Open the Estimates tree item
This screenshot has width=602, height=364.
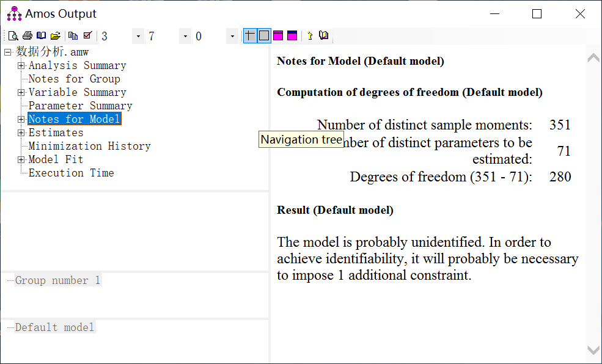(x=56, y=133)
